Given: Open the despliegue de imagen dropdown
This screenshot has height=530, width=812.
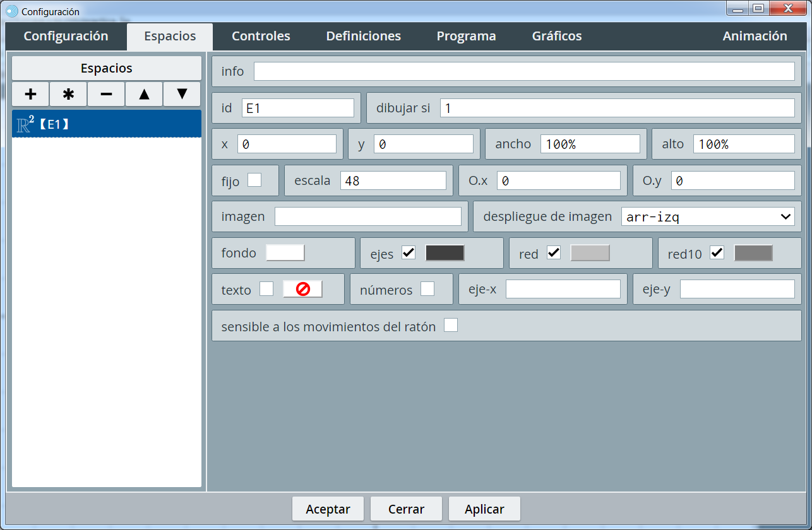Looking at the screenshot, I should point(708,216).
